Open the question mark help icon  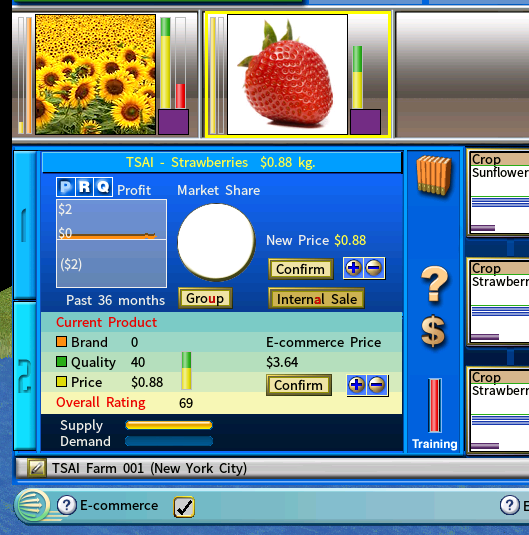434,284
